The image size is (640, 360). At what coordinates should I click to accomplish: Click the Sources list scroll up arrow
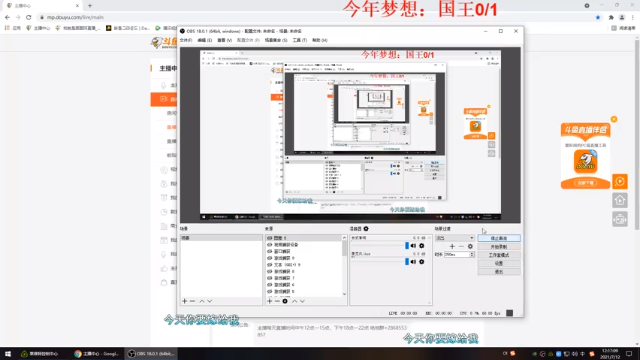point(344,238)
